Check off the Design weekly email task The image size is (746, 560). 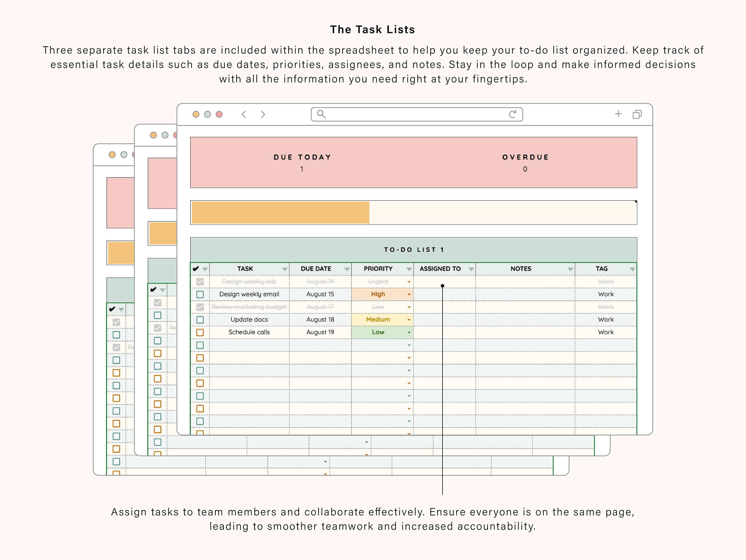199,294
